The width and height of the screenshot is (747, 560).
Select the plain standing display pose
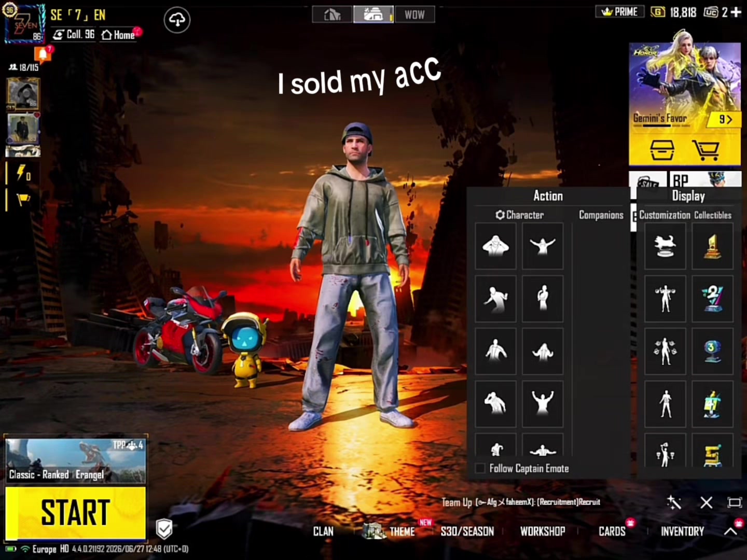pos(665,403)
